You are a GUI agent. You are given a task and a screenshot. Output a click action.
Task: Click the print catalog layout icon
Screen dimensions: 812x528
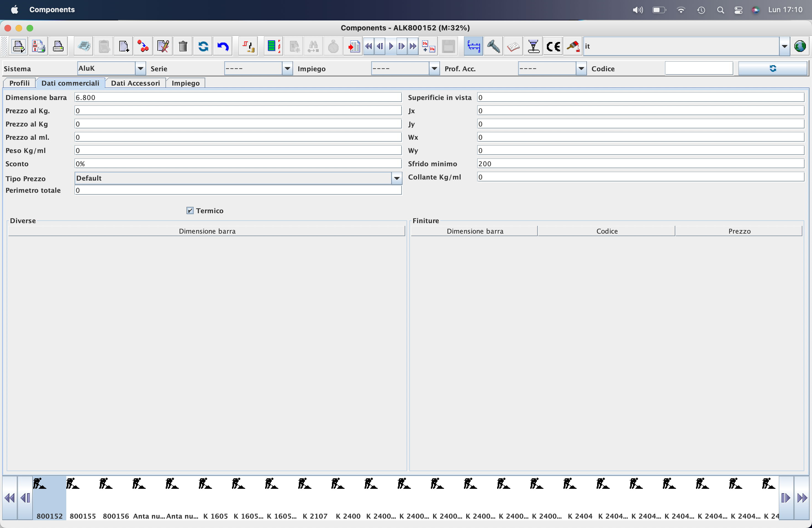click(x=38, y=46)
